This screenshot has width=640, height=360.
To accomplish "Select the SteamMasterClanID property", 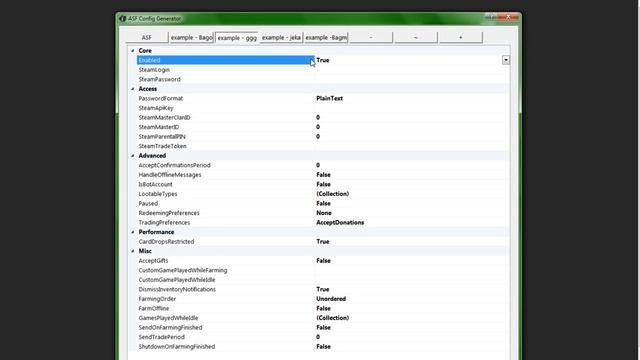I will pyautogui.click(x=164, y=118).
